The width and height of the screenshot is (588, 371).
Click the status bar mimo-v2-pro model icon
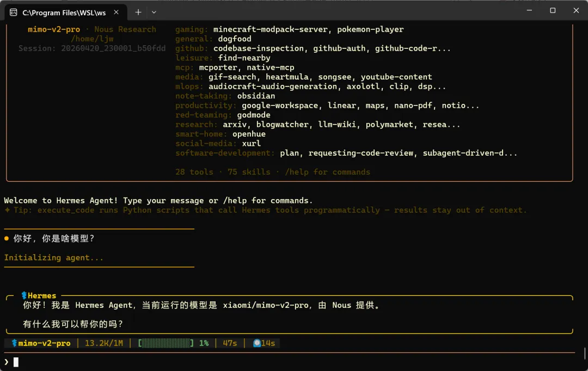(x=14, y=343)
